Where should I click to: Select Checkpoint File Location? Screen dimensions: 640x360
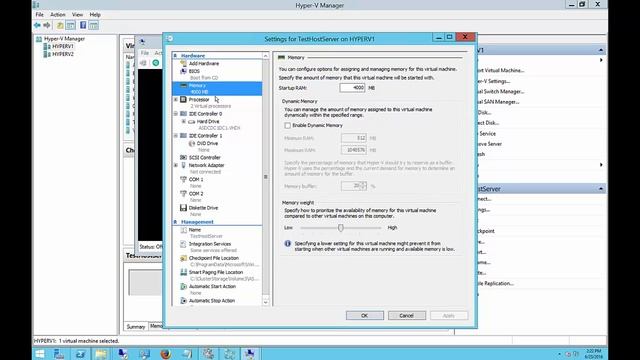[213, 258]
